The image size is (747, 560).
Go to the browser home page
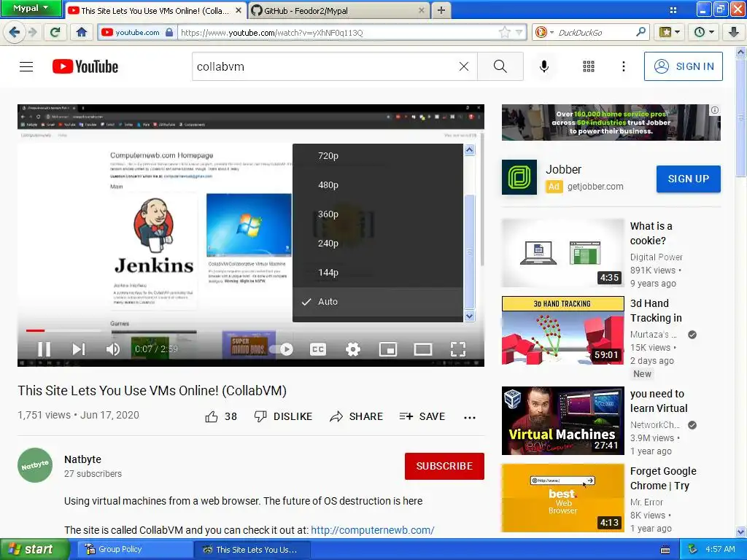(82, 32)
